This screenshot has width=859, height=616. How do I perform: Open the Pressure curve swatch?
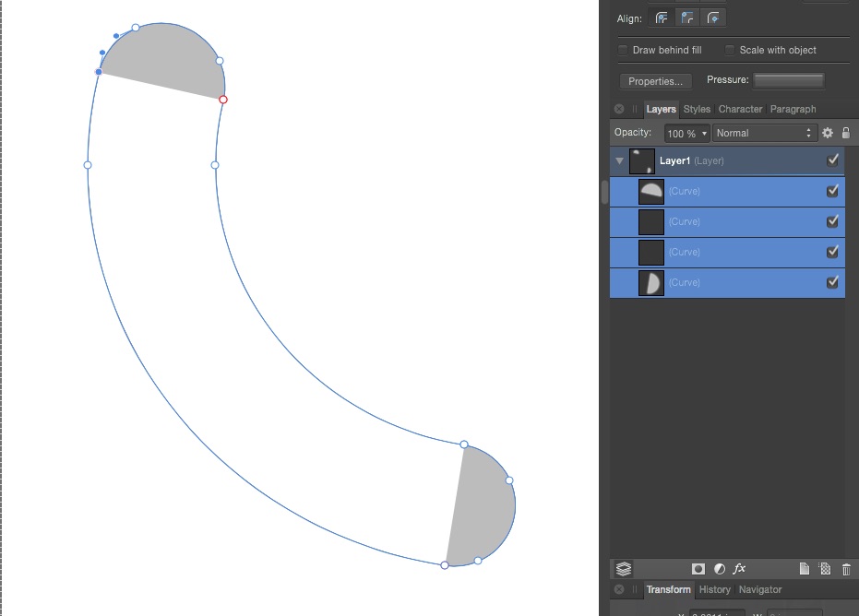pyautogui.click(x=787, y=81)
